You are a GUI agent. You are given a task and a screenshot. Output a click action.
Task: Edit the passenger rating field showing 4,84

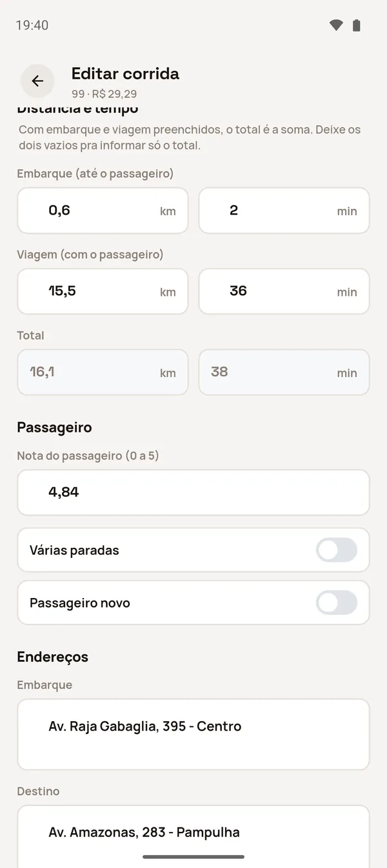click(x=193, y=492)
